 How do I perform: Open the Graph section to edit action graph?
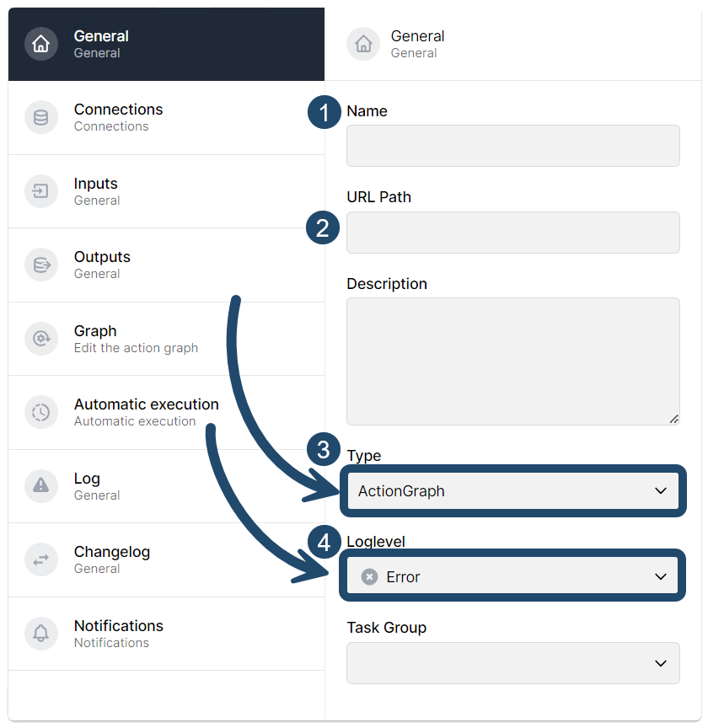pos(166,339)
